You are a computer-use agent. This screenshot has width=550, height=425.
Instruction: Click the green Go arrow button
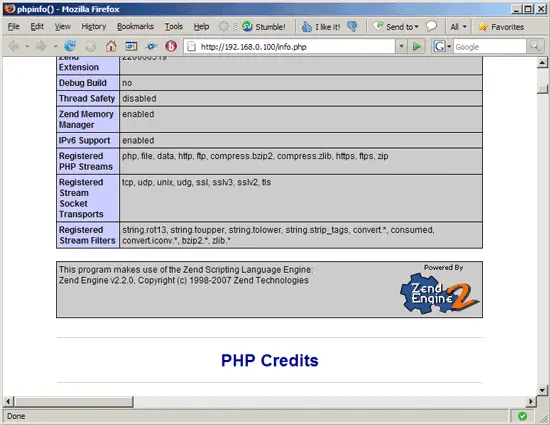point(417,46)
